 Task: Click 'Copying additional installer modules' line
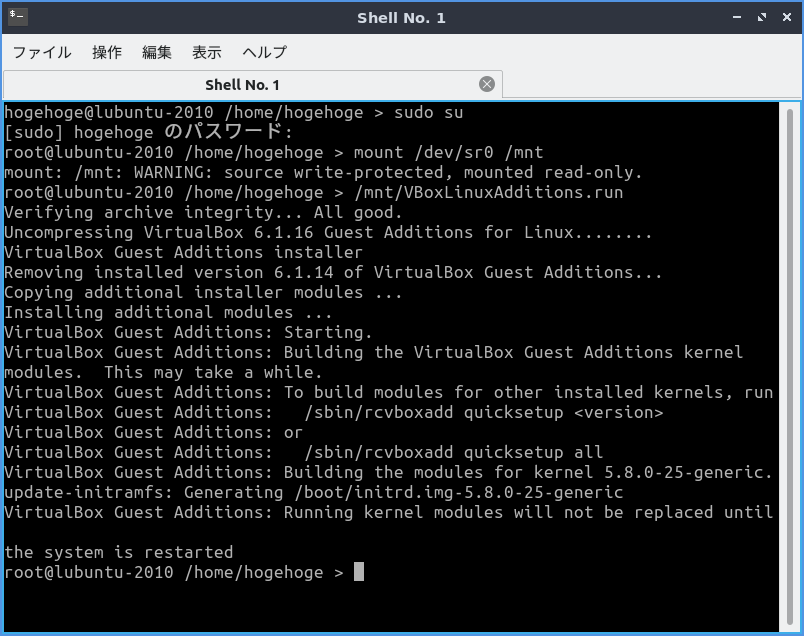(x=203, y=292)
